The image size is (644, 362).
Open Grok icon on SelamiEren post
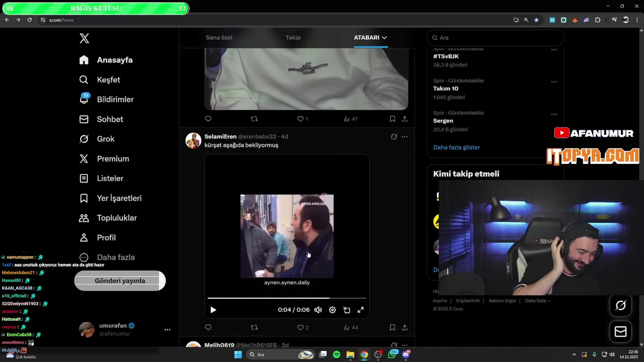(394, 137)
